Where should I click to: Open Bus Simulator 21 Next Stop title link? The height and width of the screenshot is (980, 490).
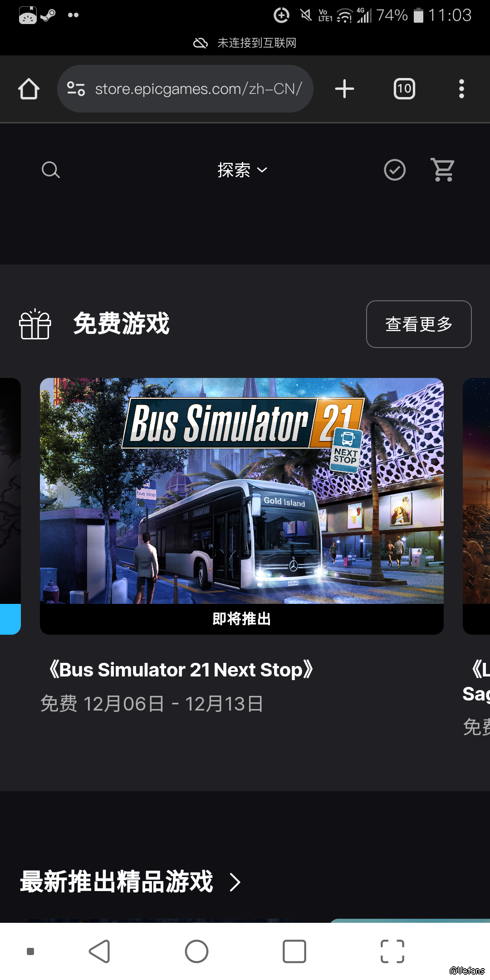[181, 670]
